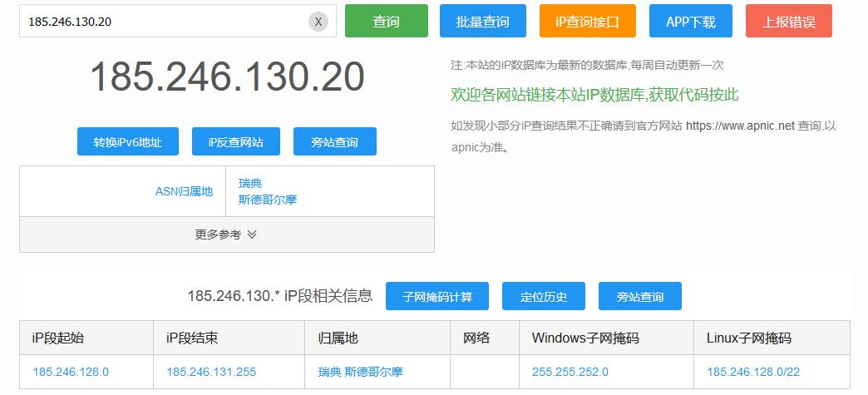
Task: Click the 185.246.130.* iP段相关信息 heading
Action: (280, 296)
